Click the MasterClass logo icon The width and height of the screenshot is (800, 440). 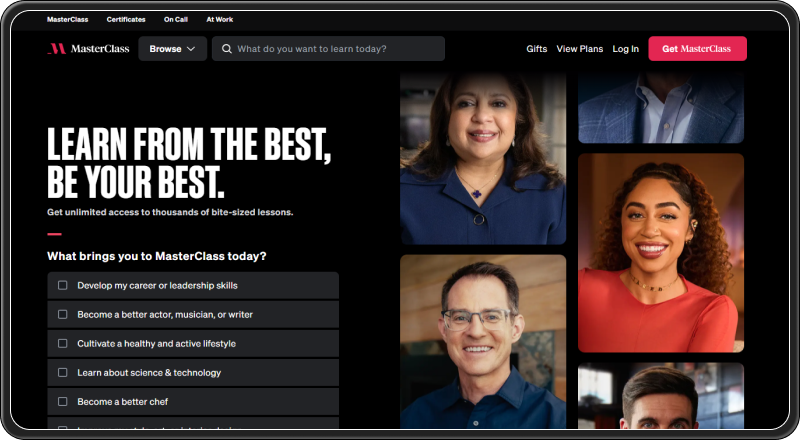coord(56,49)
